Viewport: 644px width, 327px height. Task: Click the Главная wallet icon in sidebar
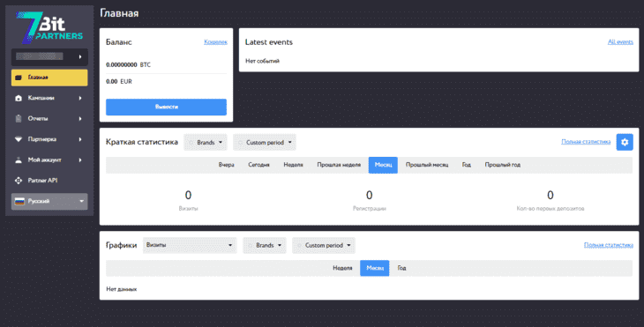click(x=18, y=78)
